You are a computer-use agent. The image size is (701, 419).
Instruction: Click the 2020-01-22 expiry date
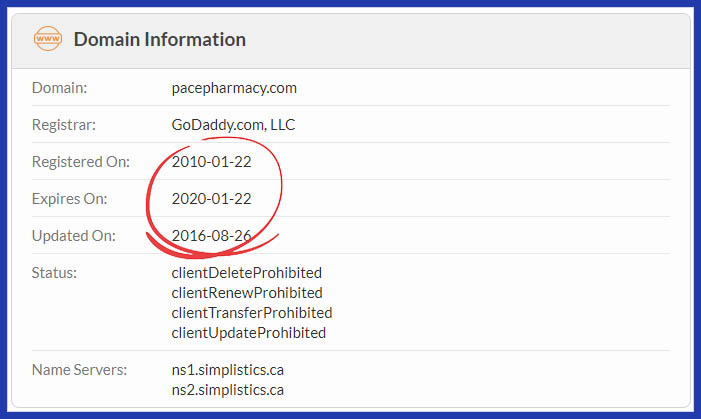point(211,199)
